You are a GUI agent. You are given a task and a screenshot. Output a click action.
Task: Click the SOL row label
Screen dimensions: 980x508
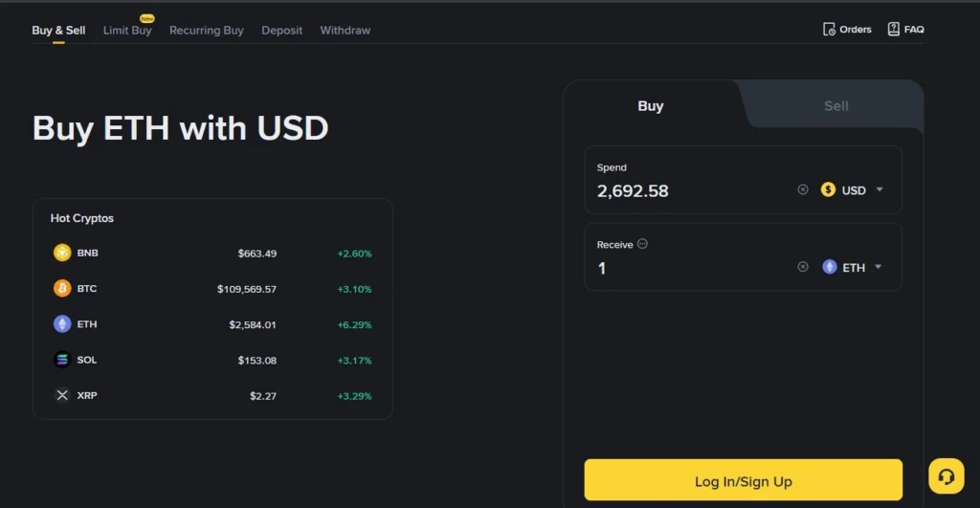coord(87,360)
